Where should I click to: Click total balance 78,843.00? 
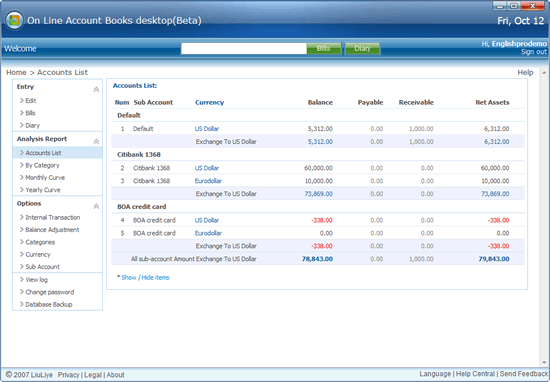(317, 259)
